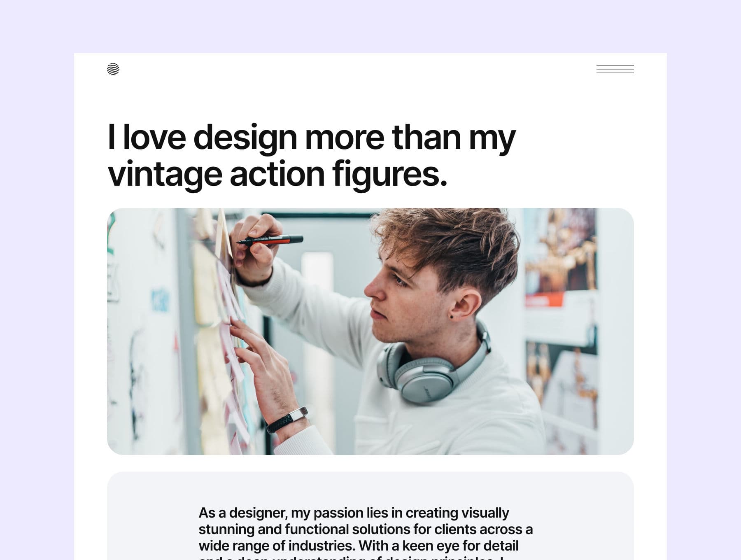Click the red marker pen in photo
Image resolution: width=741 pixels, height=560 pixels.
[x=270, y=240]
